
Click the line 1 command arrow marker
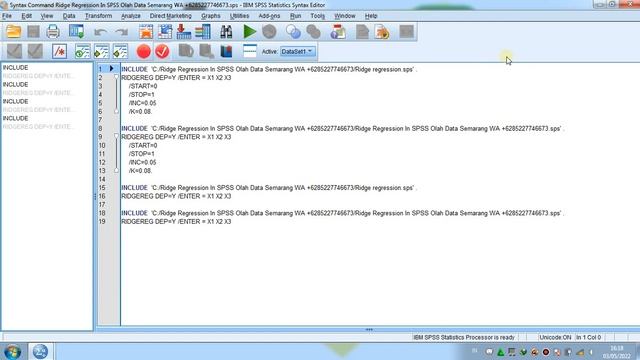click(111, 69)
